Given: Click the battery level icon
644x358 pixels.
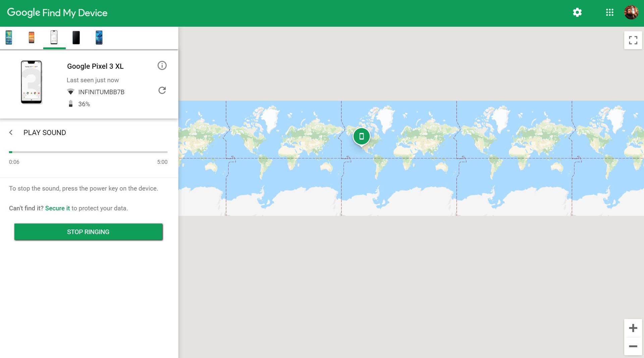Looking at the screenshot, I should click(70, 104).
